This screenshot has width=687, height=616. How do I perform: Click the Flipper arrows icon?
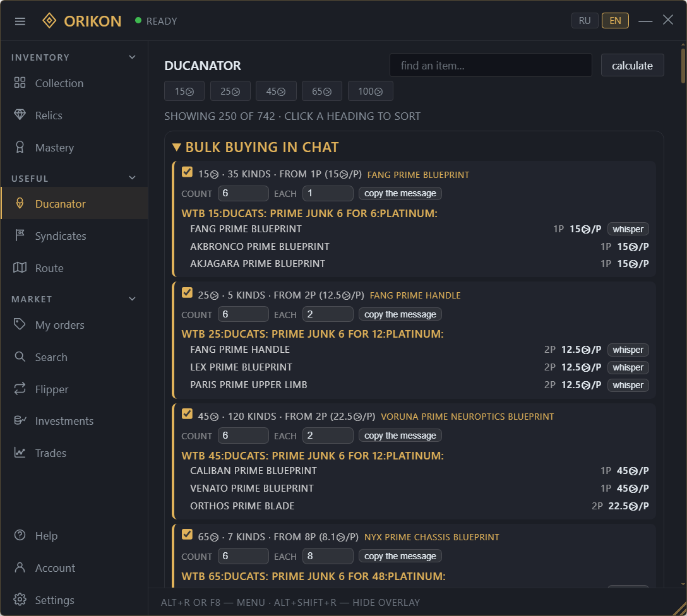tap(20, 389)
